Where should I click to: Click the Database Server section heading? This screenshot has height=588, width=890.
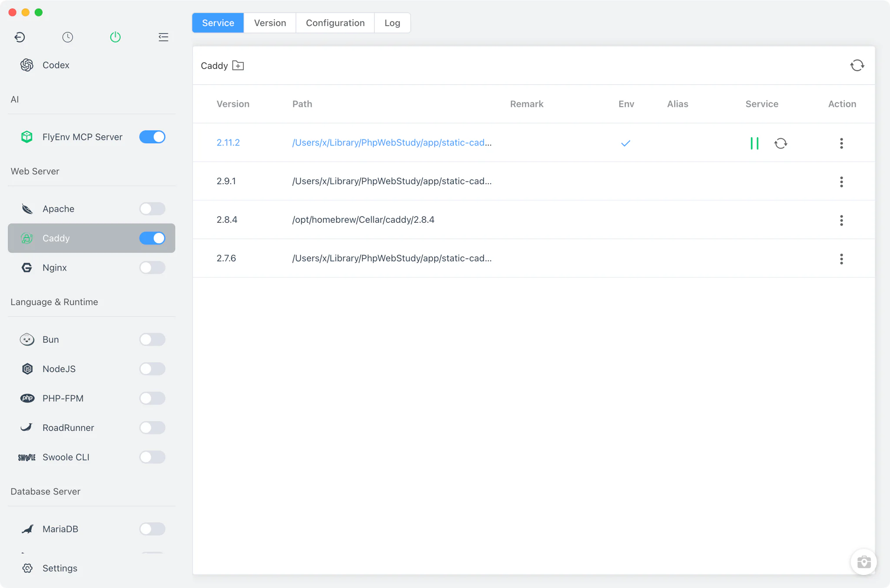46,492
